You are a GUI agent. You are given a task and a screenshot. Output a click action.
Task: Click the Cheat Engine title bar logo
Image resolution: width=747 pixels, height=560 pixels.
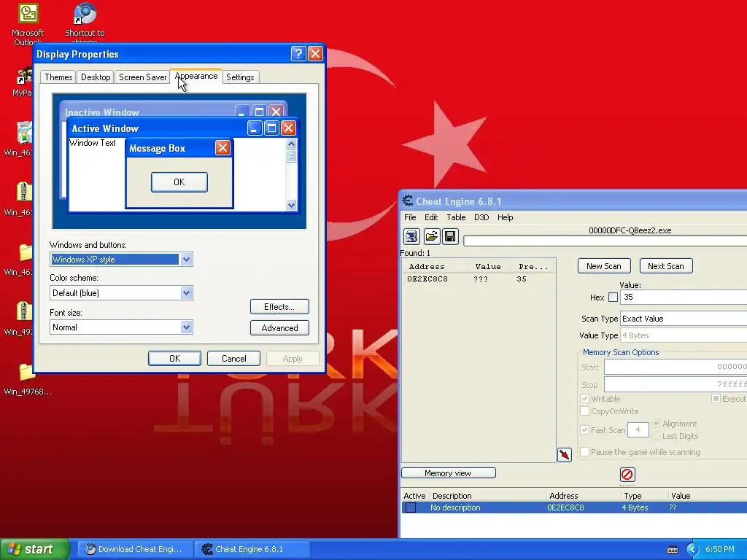(408, 201)
